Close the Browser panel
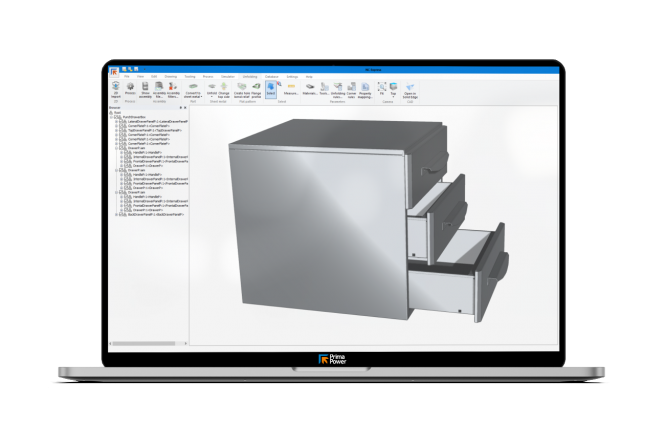Screen dimensions: 665x436 coord(184,107)
